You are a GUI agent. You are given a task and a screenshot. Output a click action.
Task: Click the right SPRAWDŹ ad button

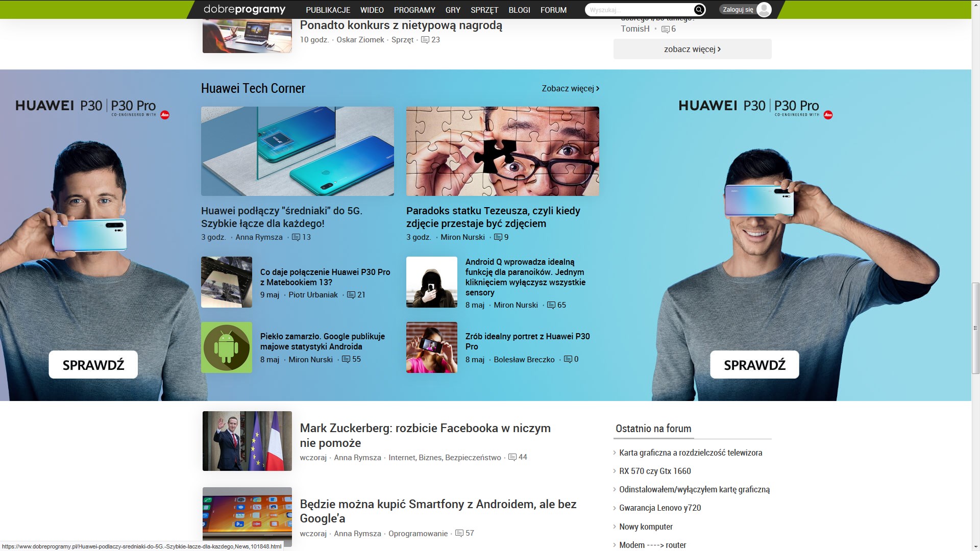(754, 365)
